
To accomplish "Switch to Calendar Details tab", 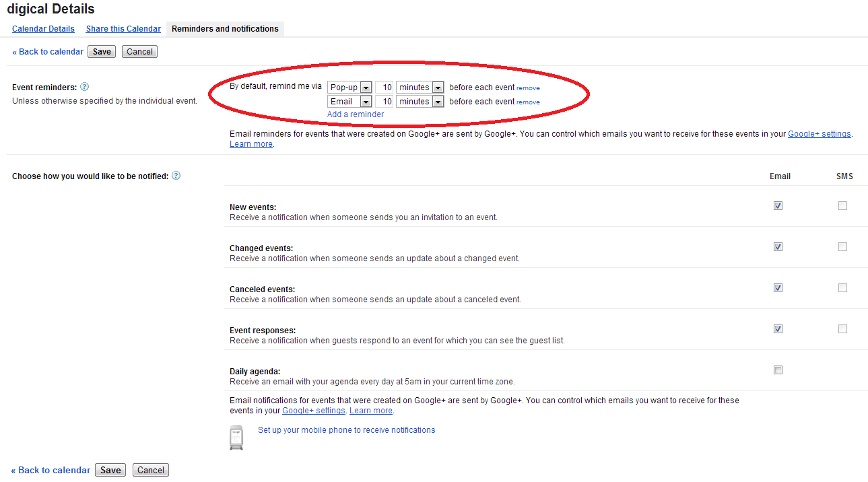I will click(43, 29).
